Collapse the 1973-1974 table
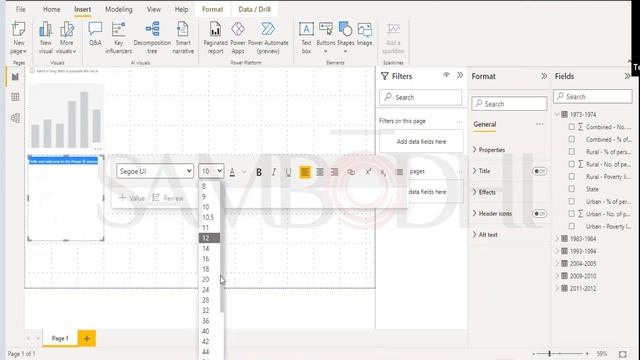Screen dimensions: 640x360 557,114
